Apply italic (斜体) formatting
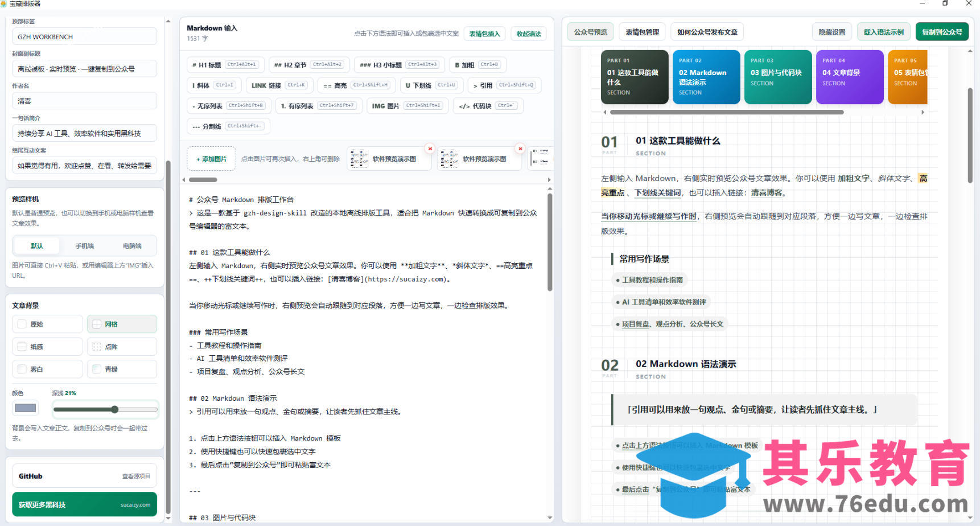The image size is (980, 526). (213, 85)
